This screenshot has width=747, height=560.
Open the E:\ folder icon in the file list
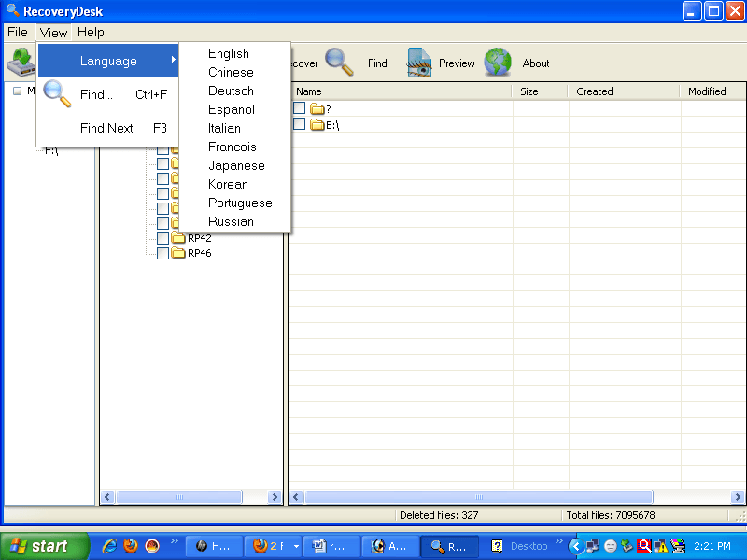tap(315, 124)
